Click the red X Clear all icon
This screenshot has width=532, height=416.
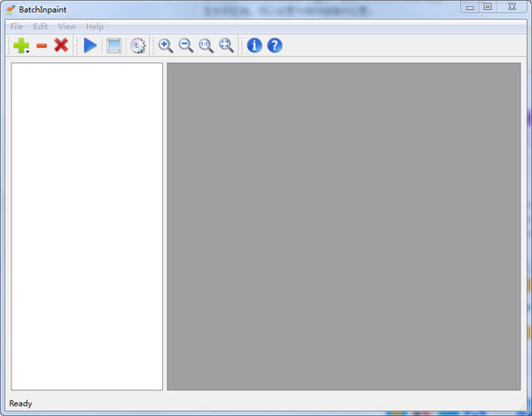pos(61,45)
